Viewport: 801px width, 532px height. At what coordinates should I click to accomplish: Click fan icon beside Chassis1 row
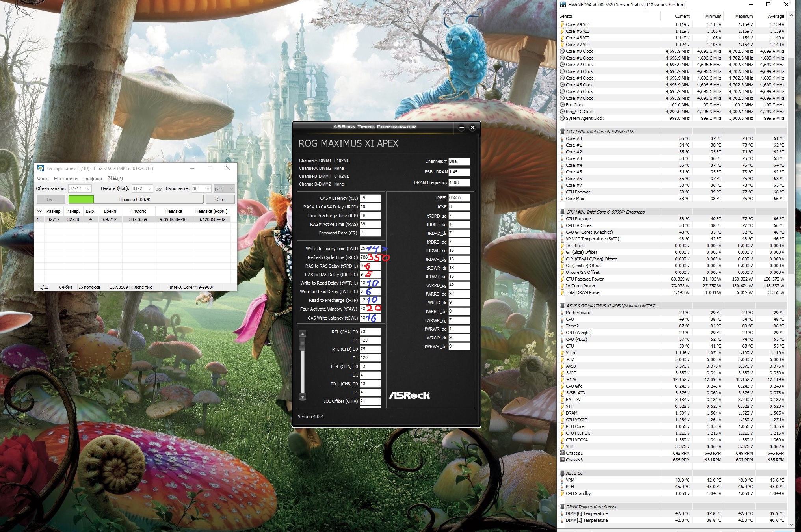562,453
